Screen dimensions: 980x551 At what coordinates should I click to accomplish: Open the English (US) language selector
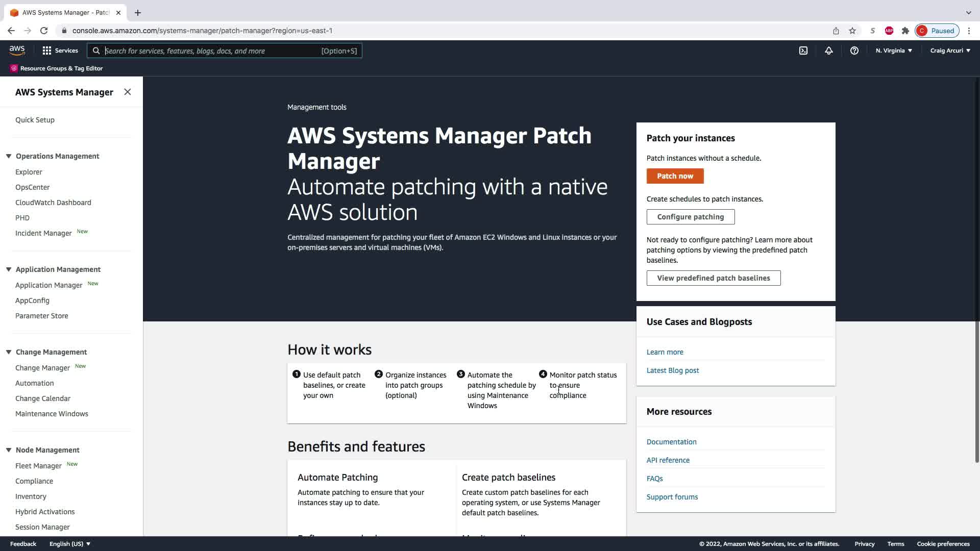coord(70,544)
